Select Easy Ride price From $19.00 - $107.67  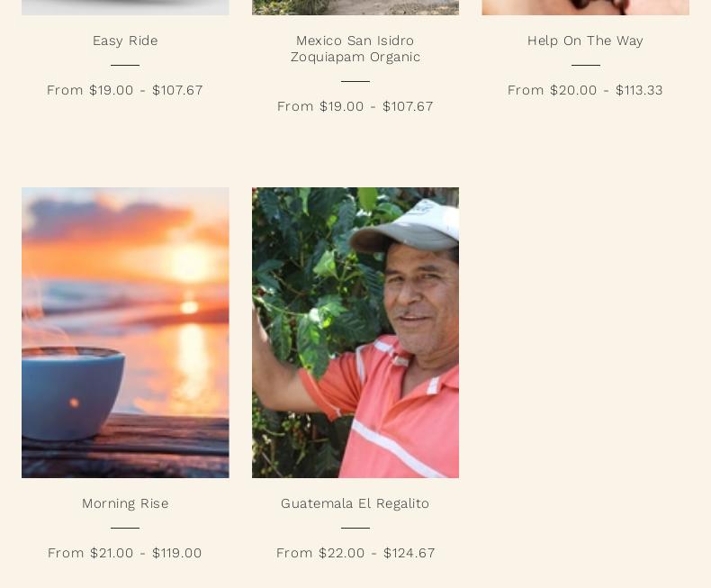[125, 90]
